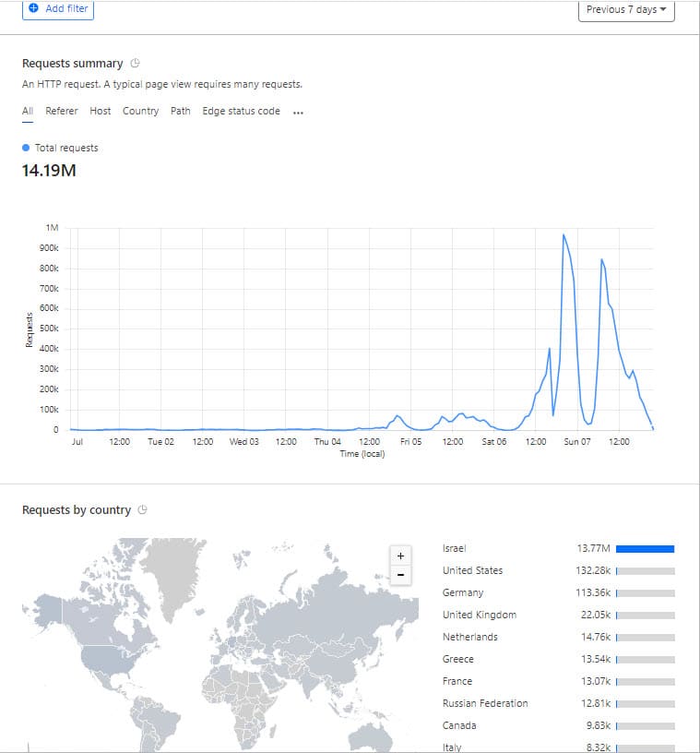Click the plus icon in Add filter
Screen dimensions: 700x753
click(x=34, y=8)
